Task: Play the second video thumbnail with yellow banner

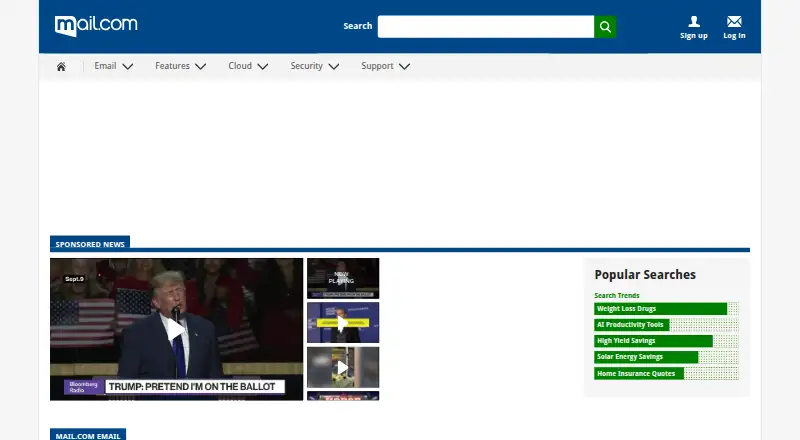Action: [x=343, y=323]
